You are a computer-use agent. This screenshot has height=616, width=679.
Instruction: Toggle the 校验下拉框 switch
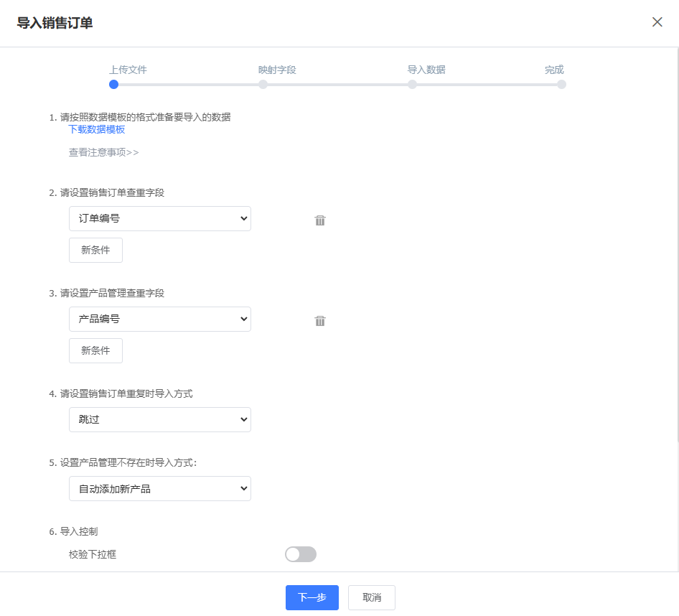click(300, 554)
